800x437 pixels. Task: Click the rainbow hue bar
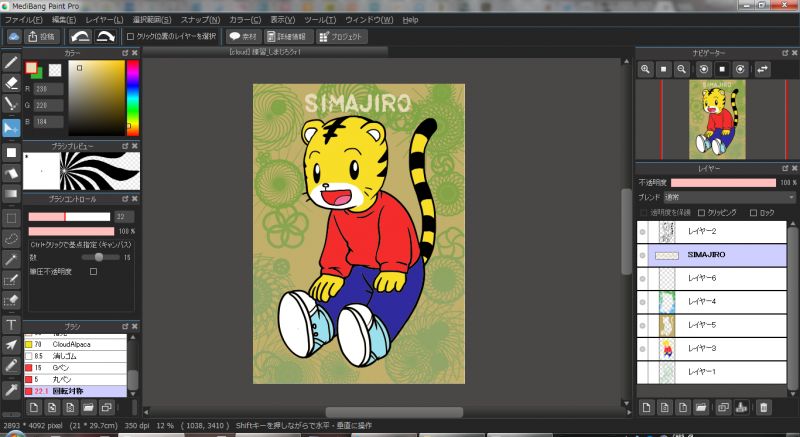[133, 98]
